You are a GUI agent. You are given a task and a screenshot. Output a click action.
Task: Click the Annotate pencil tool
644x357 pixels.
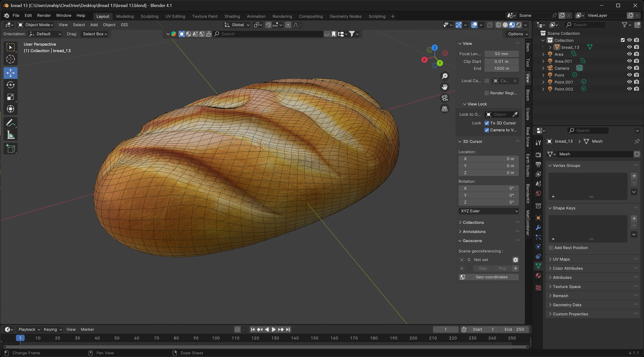pyautogui.click(x=10, y=123)
